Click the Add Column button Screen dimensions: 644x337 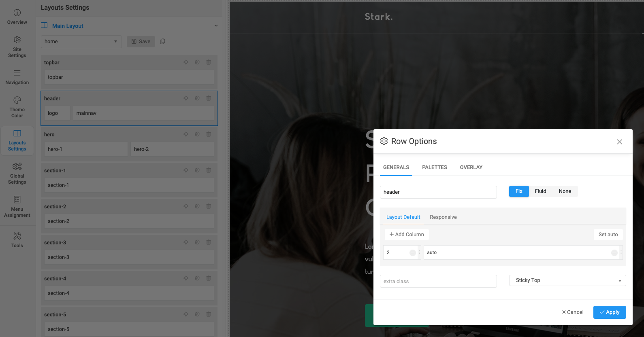407,235
